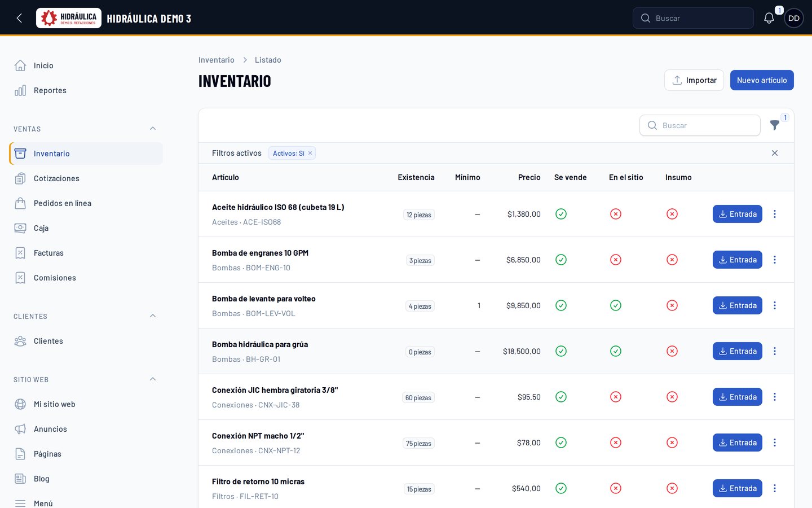Viewport: 812px width, 508px height.
Task: Toggle 'Se vende' check for Aceite hidráulico ISO 68
Action: coord(561,214)
